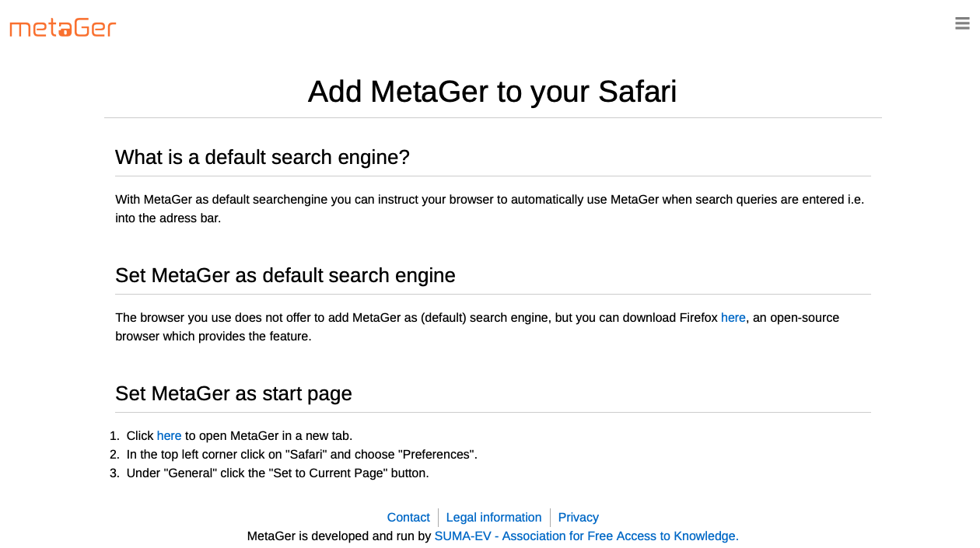Open the hamburger sidebar menu
This screenshot has width=980, height=548.
[962, 23]
